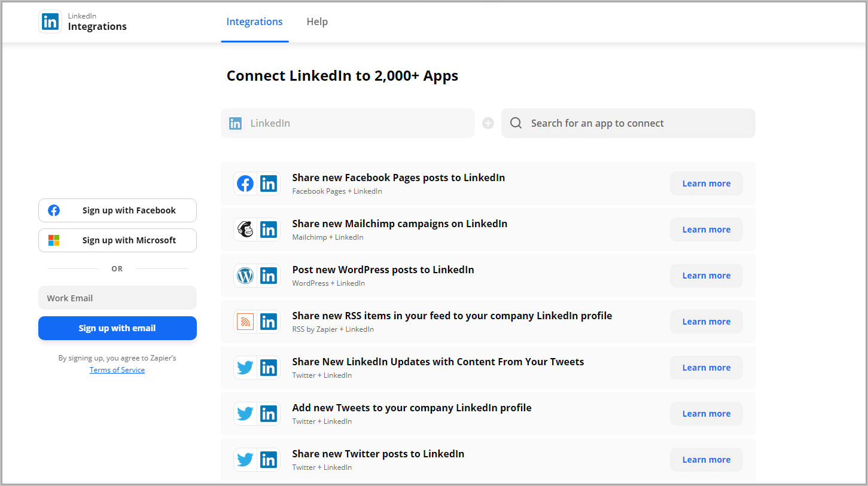Learn more about Facebook Pages posts integration
Image resolution: width=868 pixels, height=486 pixels.
[x=706, y=184]
